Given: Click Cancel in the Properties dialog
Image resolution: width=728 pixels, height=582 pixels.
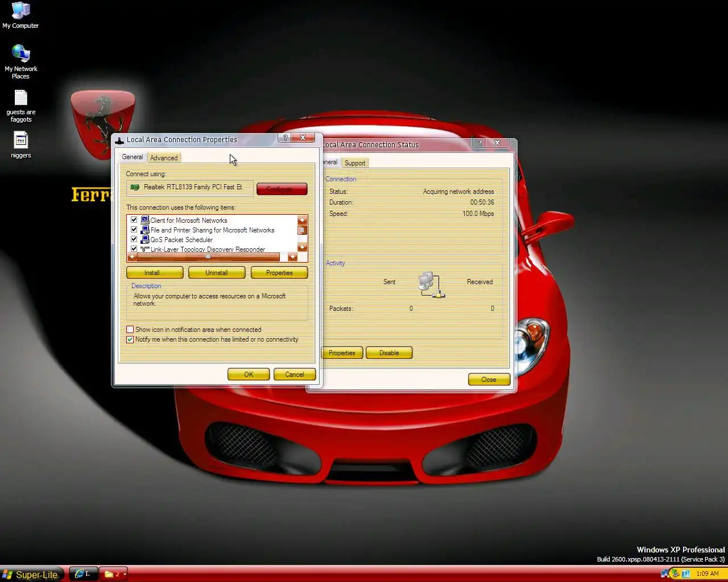Looking at the screenshot, I should tap(295, 374).
